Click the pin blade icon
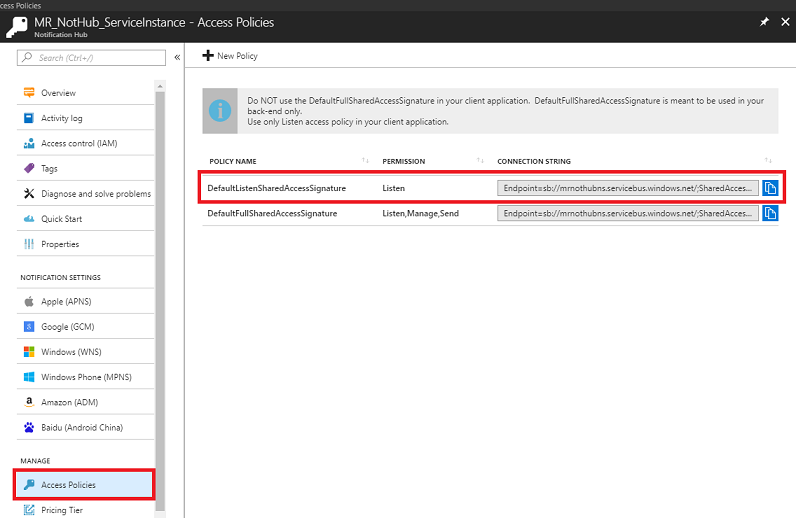The width and height of the screenshot is (796, 518). click(x=763, y=20)
